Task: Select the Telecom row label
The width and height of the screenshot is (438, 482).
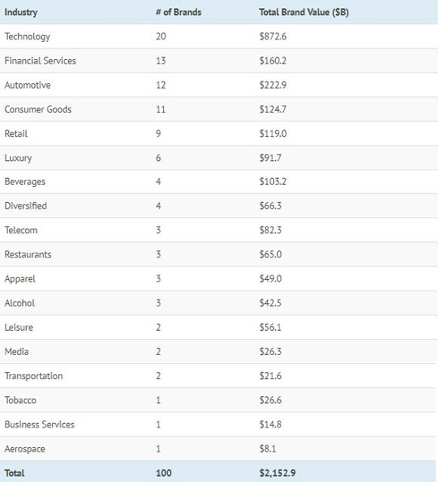Action: tap(21, 230)
